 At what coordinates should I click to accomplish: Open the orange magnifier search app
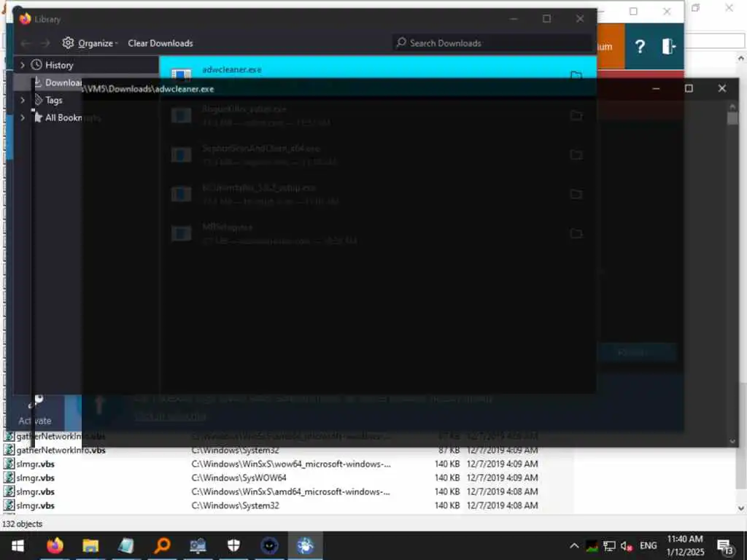[x=161, y=545]
